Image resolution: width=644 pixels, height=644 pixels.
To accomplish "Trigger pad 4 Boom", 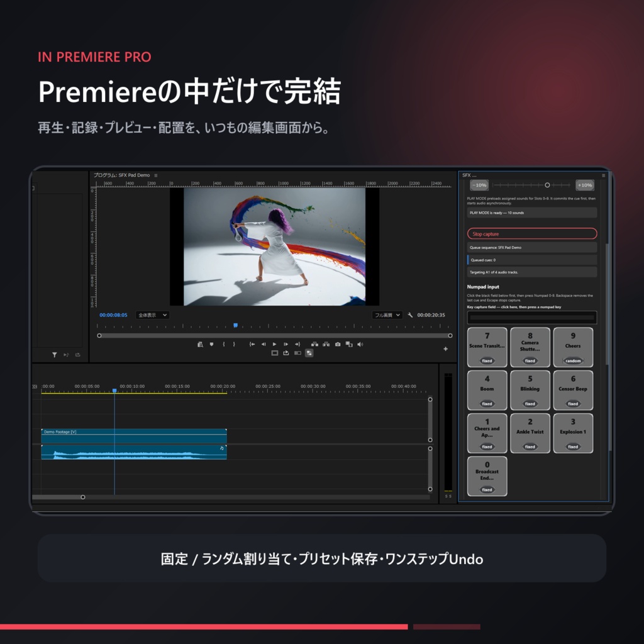I will (x=487, y=390).
